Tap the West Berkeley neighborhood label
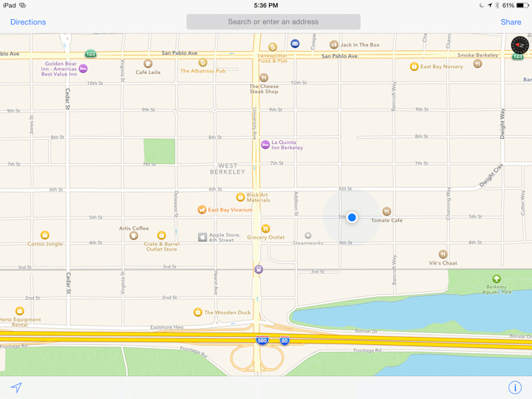Image resolution: width=532 pixels, height=399 pixels. (228, 168)
